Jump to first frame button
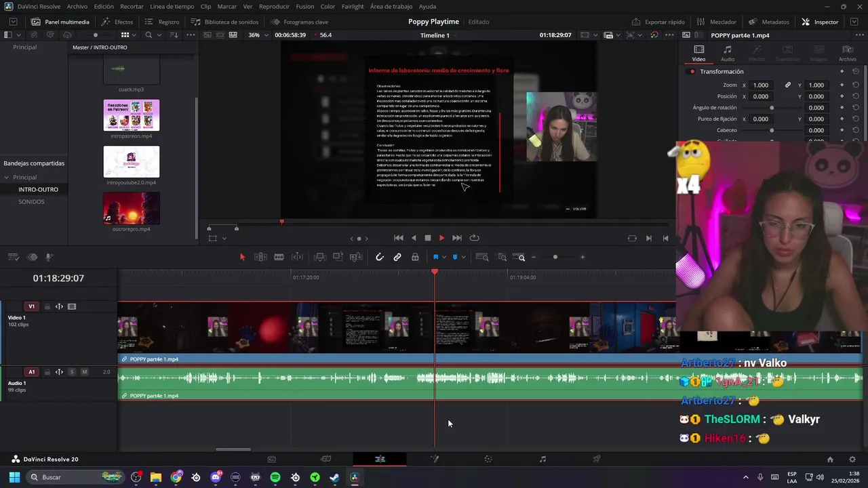868x488 pixels. click(399, 238)
